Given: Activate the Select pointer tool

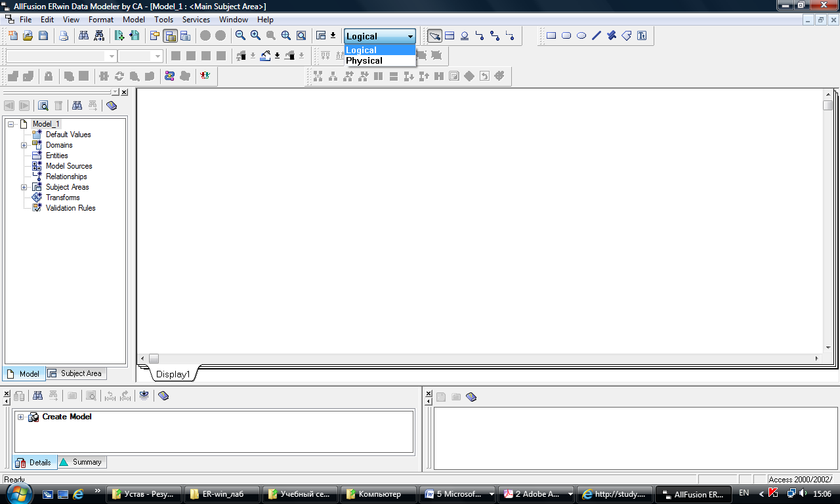Looking at the screenshot, I should (x=434, y=35).
